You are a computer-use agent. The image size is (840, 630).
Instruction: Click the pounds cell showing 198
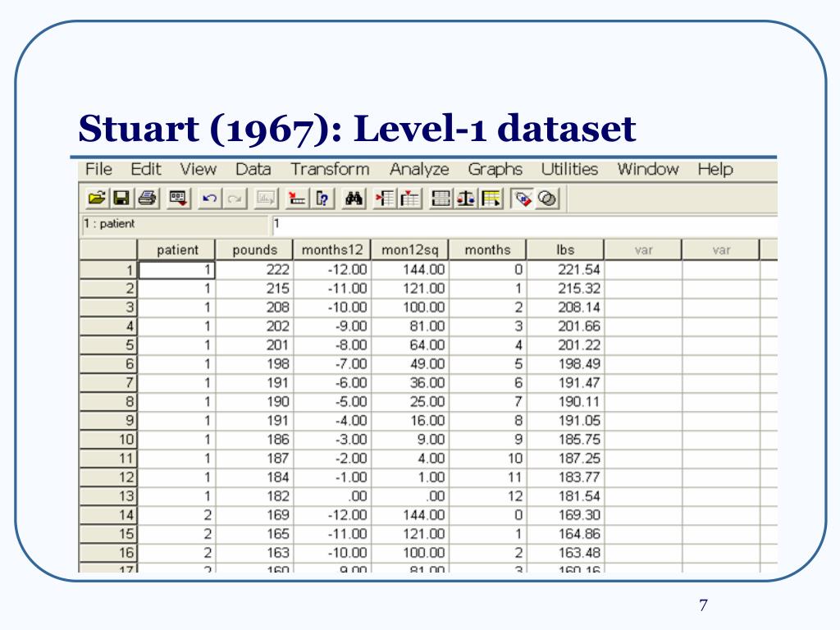click(254, 364)
